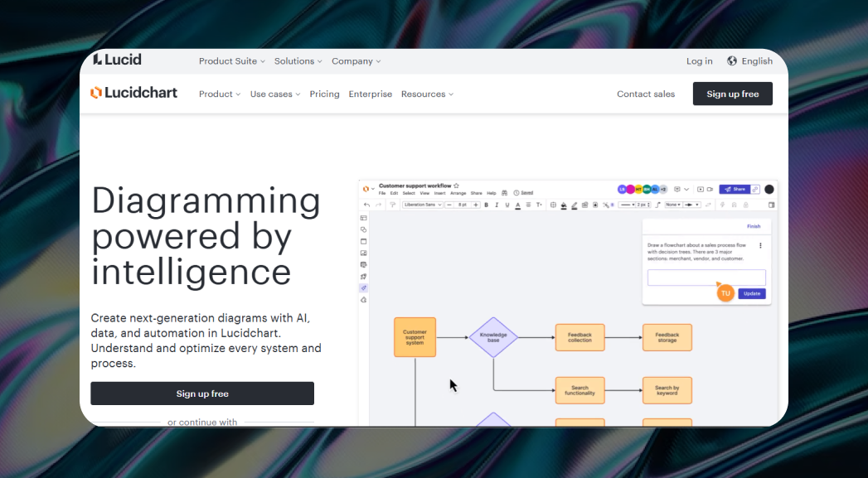868x478 pixels.
Task: Click the AI prompt text input field
Action: [x=706, y=278]
